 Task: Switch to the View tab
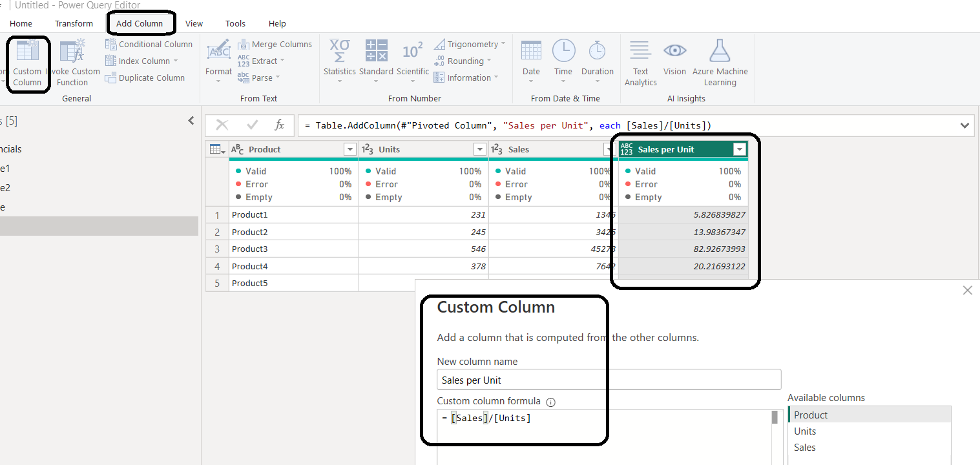[x=194, y=23]
